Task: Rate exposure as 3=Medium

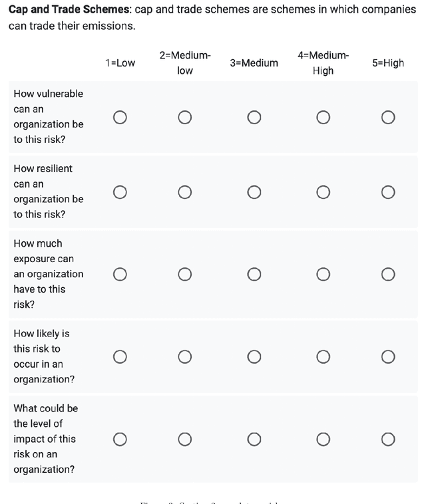Action: [x=254, y=274]
